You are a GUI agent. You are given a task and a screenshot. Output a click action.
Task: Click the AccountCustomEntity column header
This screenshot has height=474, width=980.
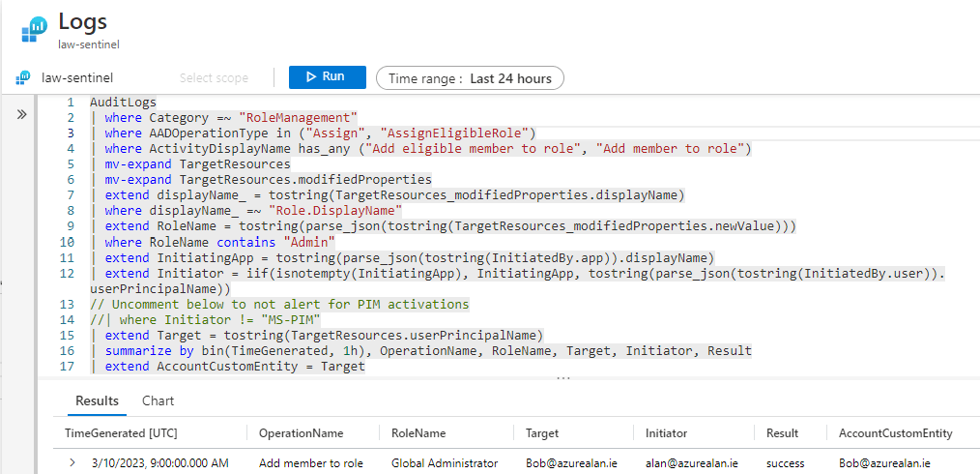pyautogui.click(x=895, y=432)
